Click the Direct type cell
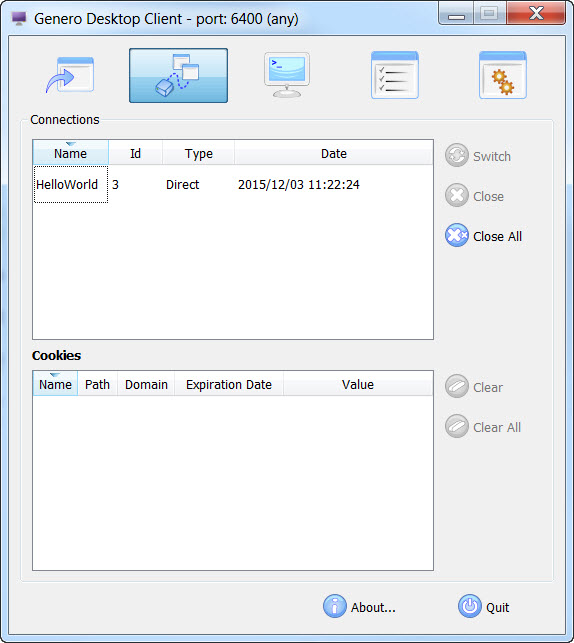 198,185
